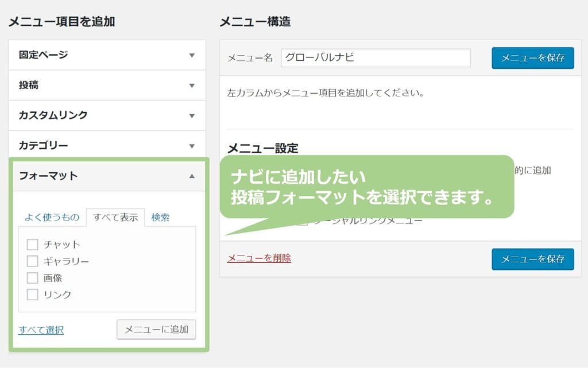This screenshot has width=588, height=368.
Task: Collapse フォーマット using its up arrow
Action: click(x=192, y=176)
